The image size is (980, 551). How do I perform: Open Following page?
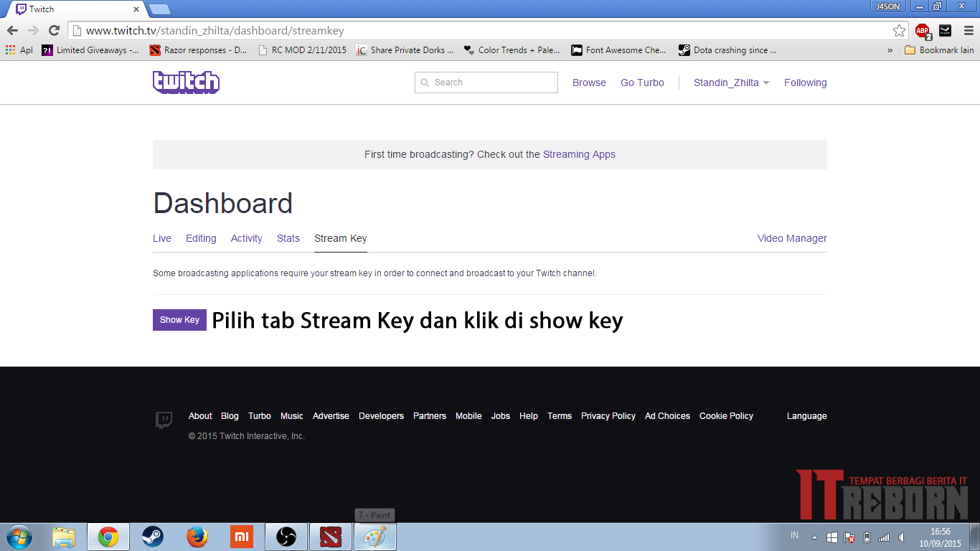pos(805,83)
